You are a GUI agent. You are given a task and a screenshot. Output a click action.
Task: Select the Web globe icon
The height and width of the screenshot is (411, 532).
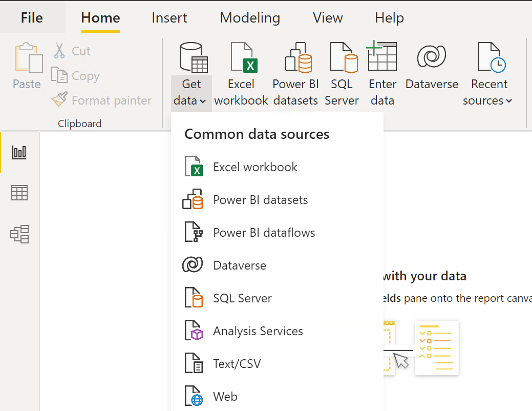pyautogui.click(x=194, y=396)
